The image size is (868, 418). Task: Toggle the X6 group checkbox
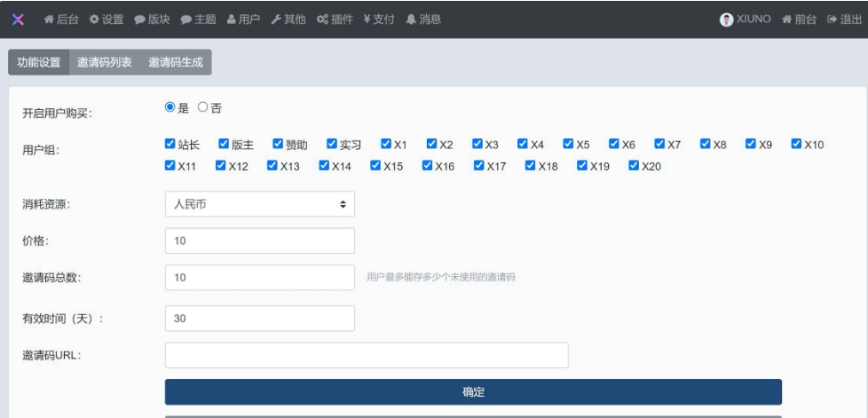(x=614, y=144)
